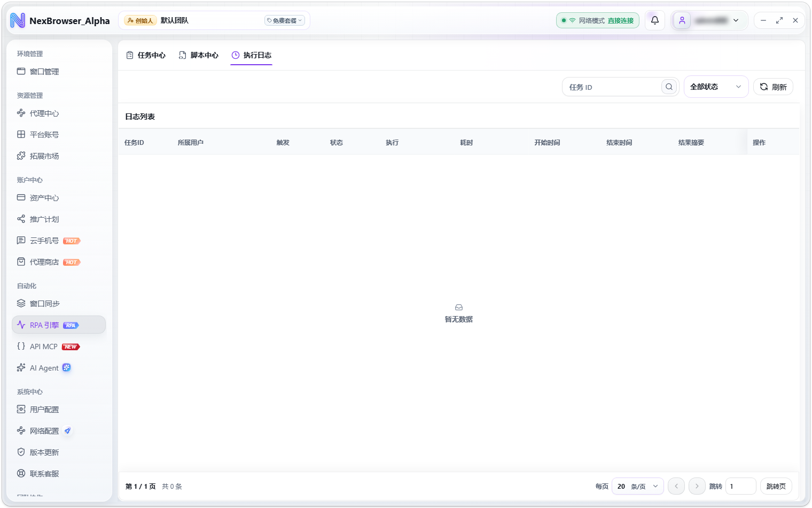Click the 跳转 page number field
The image size is (812, 508).
coord(741,487)
